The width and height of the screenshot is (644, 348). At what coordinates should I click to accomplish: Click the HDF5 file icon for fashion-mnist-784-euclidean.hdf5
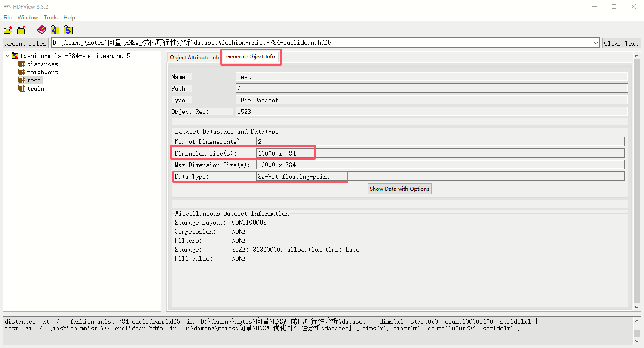(x=15, y=56)
